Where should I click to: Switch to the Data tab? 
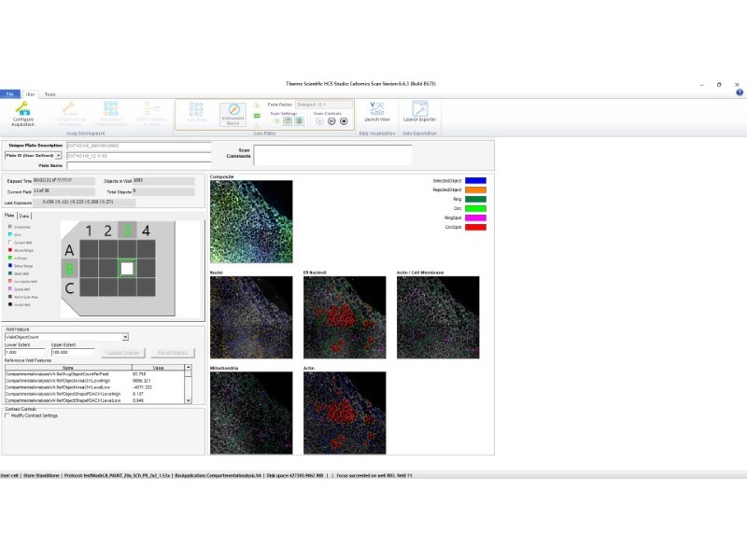pyautogui.click(x=25, y=216)
